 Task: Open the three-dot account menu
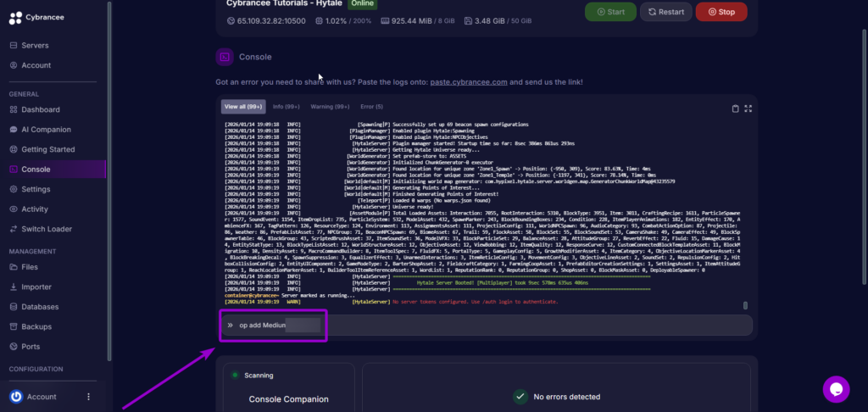click(x=88, y=397)
